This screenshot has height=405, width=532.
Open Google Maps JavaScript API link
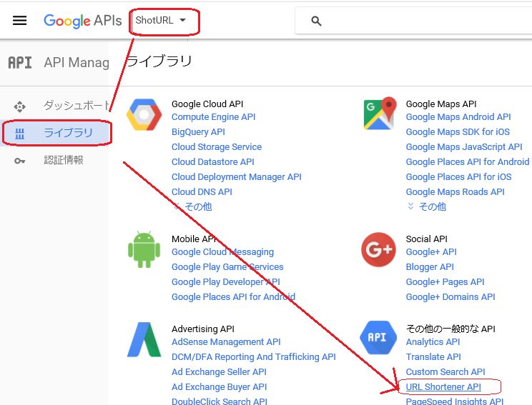(464, 146)
